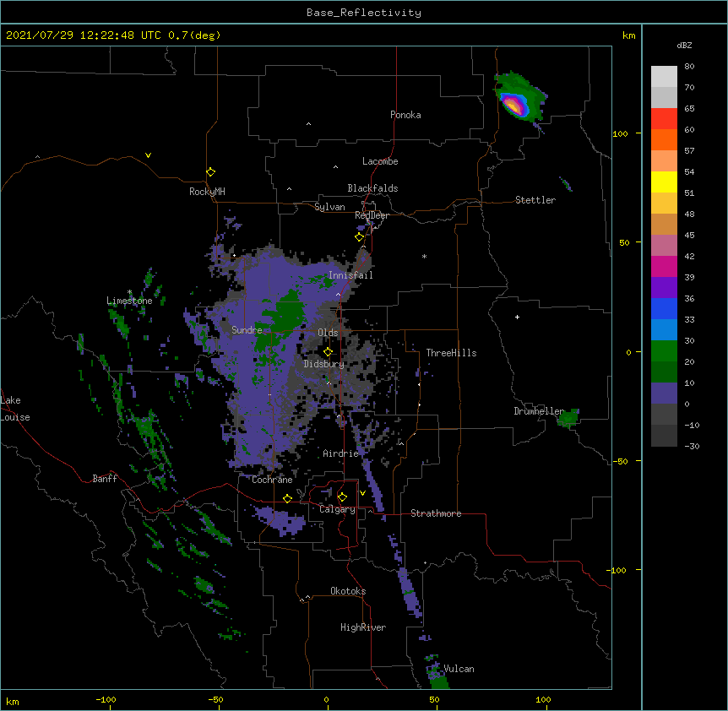Pick the red 65-60 dBZ legend swatch
The image size is (728, 711).
tap(664, 119)
